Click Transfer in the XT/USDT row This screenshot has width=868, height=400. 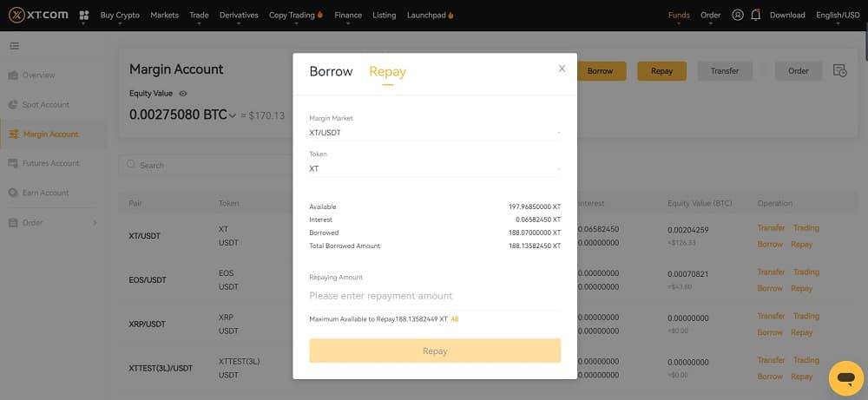click(x=771, y=228)
